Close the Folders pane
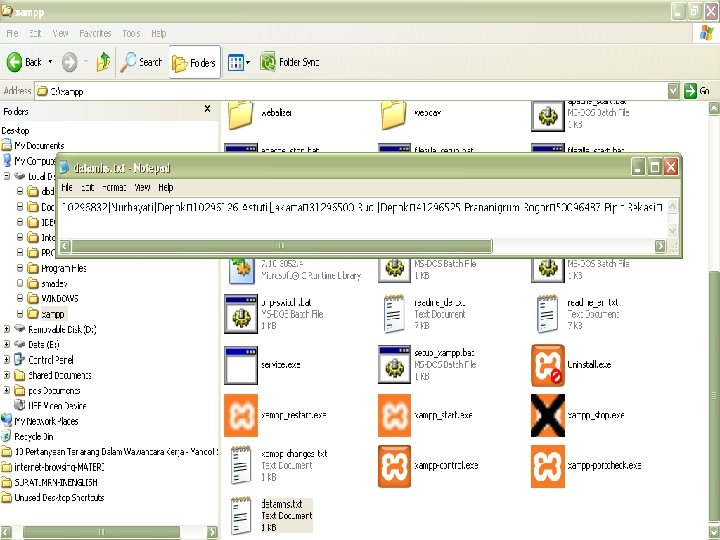Viewport: 720px width, 540px height. coord(207,109)
